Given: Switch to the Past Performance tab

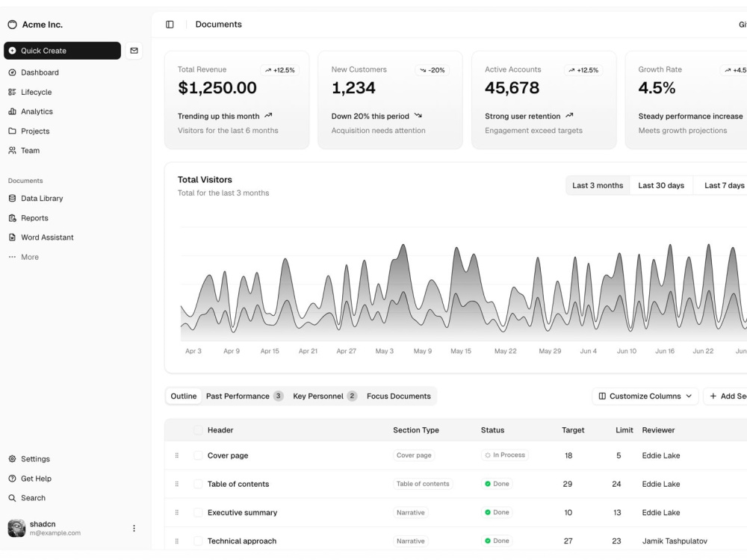Looking at the screenshot, I should tap(244, 396).
